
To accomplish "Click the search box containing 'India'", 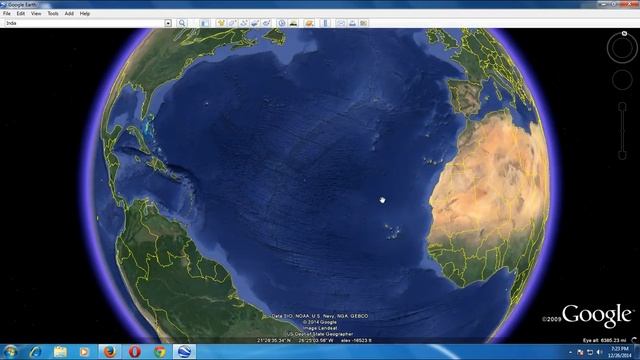I will pyautogui.click(x=84, y=23).
